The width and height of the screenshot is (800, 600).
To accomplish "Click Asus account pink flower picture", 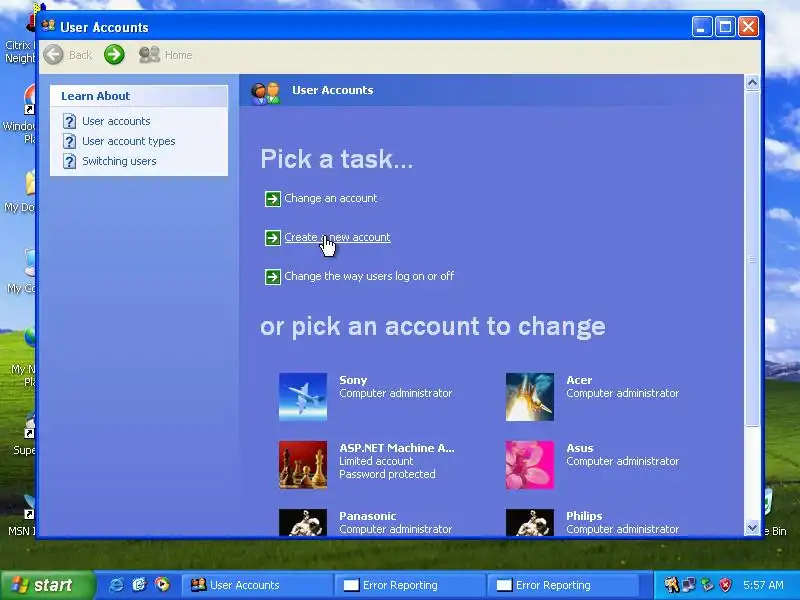I will click(x=530, y=465).
